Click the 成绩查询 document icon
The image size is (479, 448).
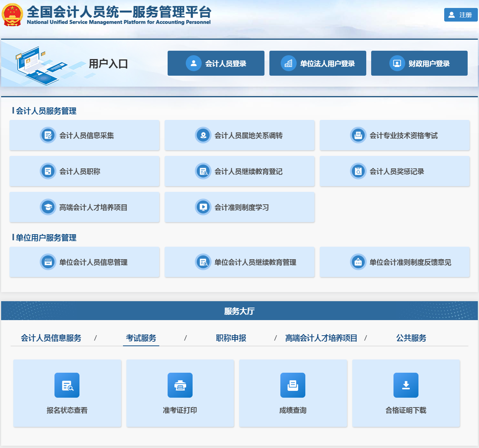click(x=293, y=385)
